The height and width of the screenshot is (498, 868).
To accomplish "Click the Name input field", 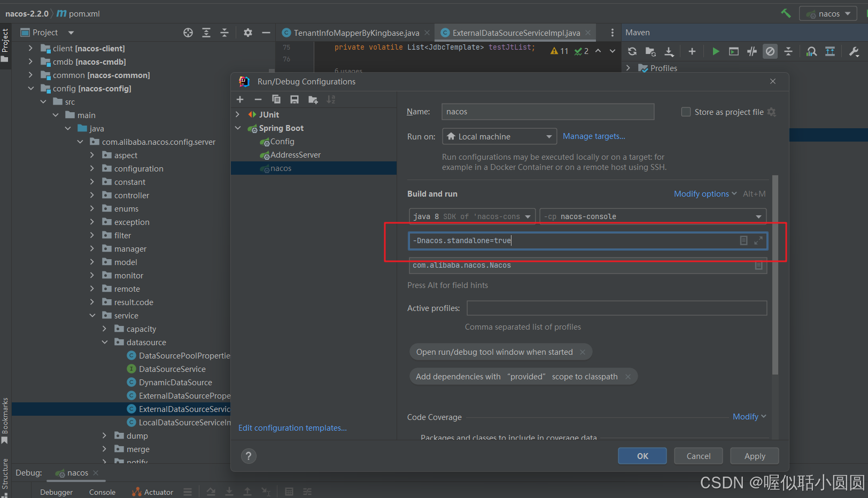I will coord(548,112).
